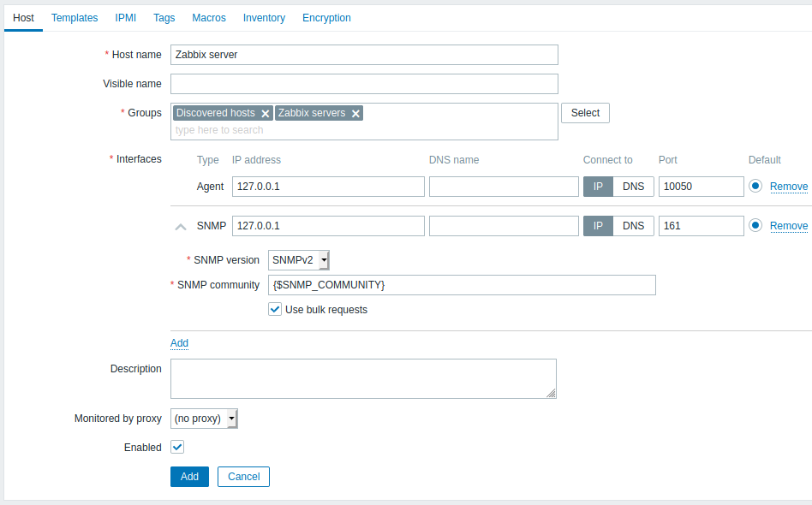Open the Monitored by proxy dropdown
The height and width of the screenshot is (505, 812).
coord(204,419)
